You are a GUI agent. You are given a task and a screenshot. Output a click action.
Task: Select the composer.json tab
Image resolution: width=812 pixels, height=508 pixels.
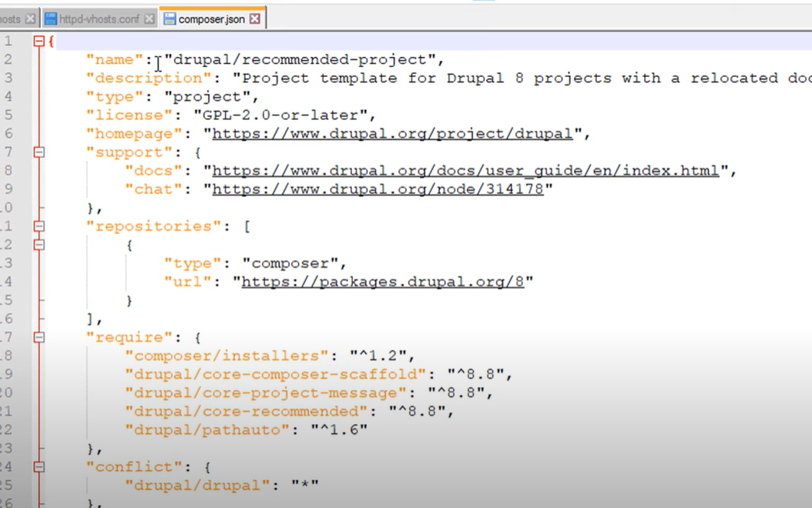pos(211,19)
